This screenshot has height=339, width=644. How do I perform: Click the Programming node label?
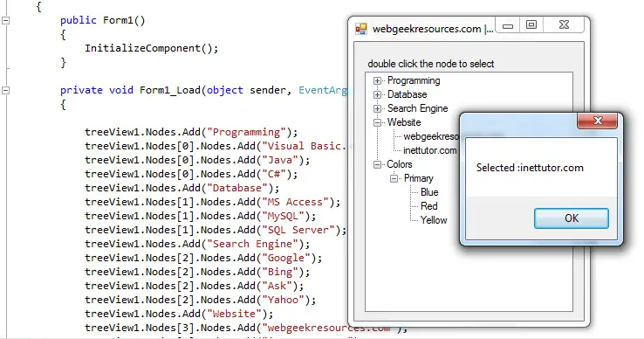414,80
